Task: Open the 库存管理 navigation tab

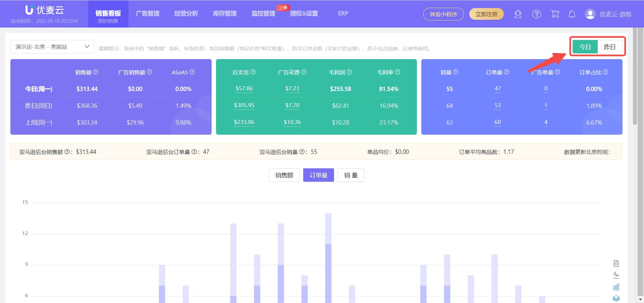Action: [224, 13]
